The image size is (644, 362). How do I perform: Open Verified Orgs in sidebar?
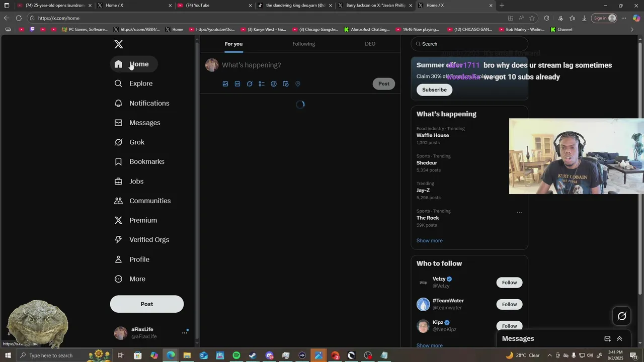[142, 240]
